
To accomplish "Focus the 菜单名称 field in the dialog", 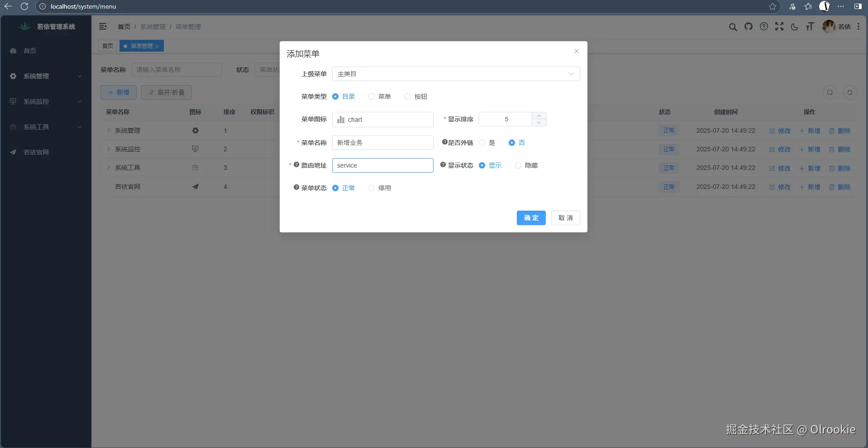I will [383, 143].
